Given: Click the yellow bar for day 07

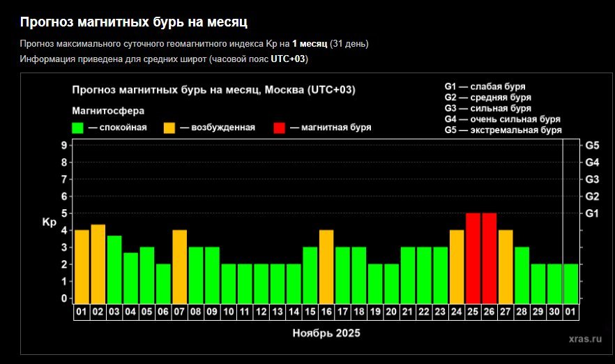Looking at the screenshot, I should (180, 265).
